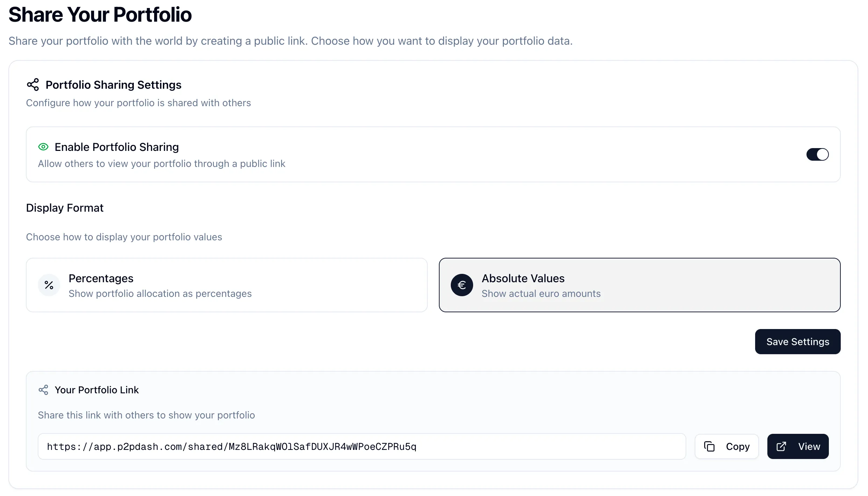Click the euro symbol icon in Absolute Values card
The height and width of the screenshot is (496, 868).
[x=462, y=285]
